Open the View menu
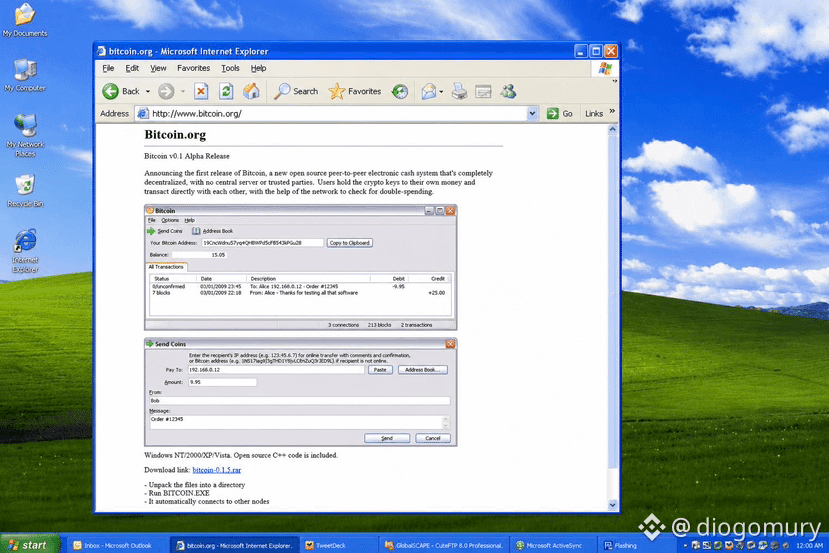The image size is (829, 553). point(158,68)
